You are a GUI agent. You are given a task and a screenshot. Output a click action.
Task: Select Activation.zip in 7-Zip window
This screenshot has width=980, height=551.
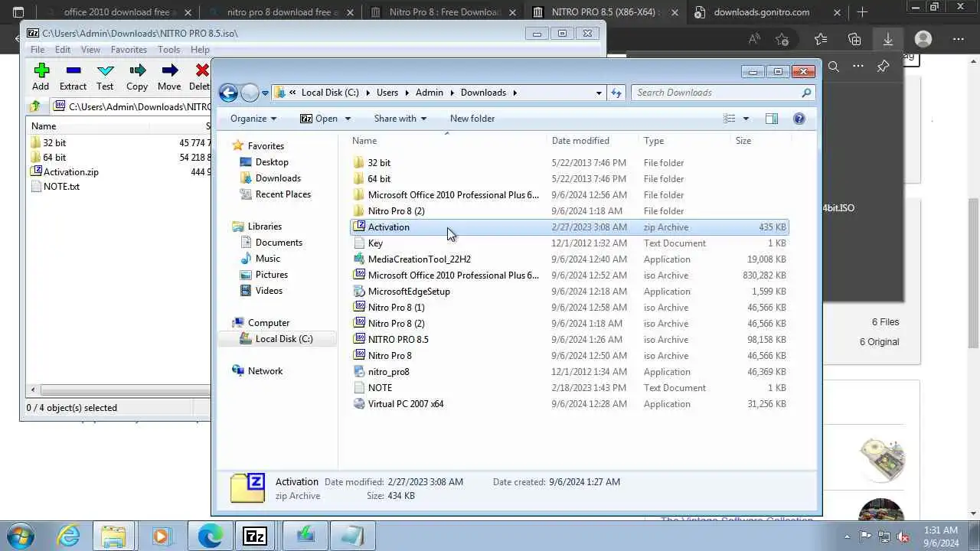coord(70,172)
